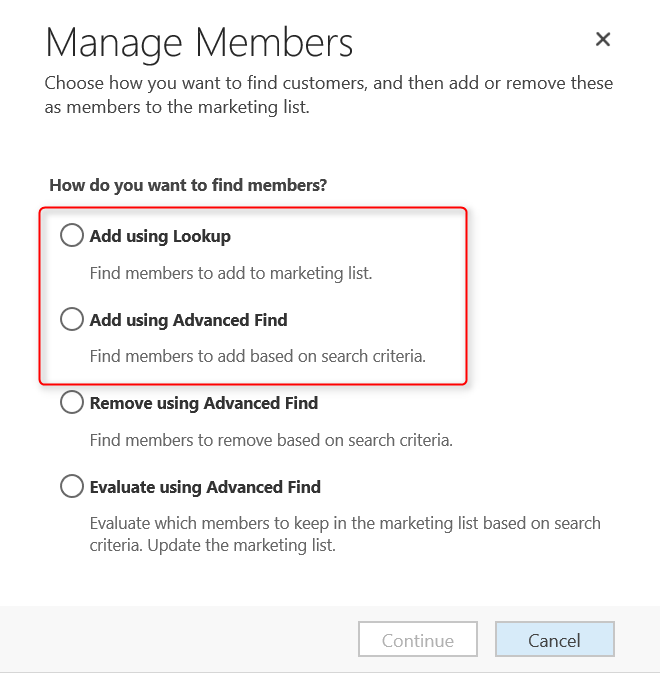Click the 'Evaluate using Advanced Find' label text
This screenshot has height=673, width=660.
(205, 487)
